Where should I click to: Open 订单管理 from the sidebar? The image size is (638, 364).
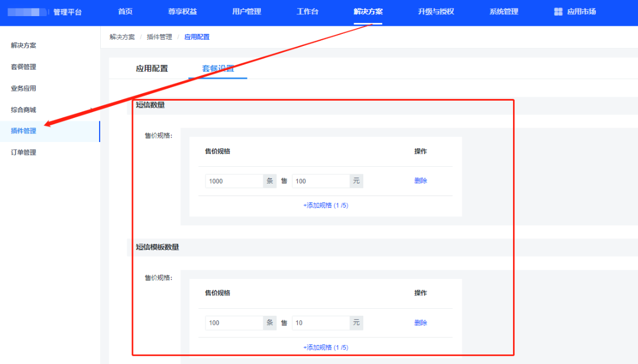pos(24,152)
